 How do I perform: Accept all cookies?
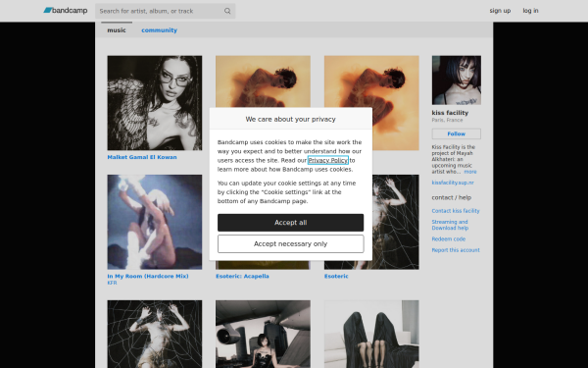pos(291,223)
